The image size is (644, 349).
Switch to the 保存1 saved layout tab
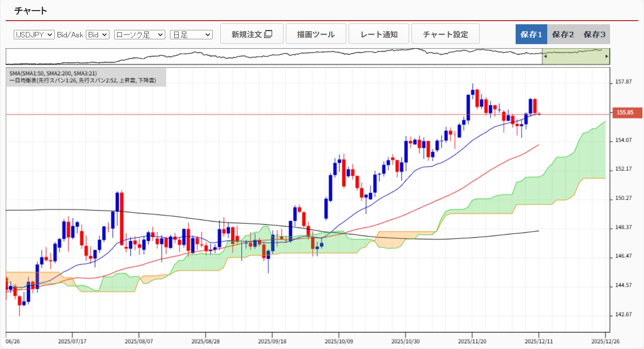(x=531, y=34)
